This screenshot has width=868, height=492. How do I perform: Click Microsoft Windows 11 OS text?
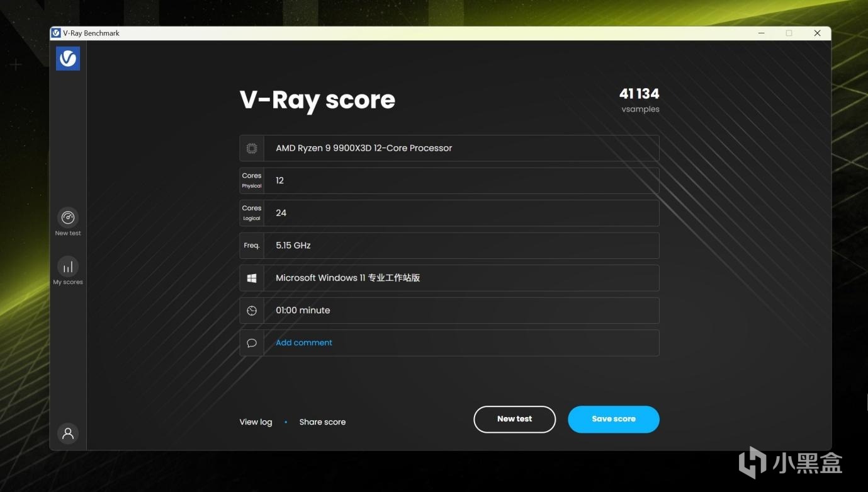(x=348, y=278)
